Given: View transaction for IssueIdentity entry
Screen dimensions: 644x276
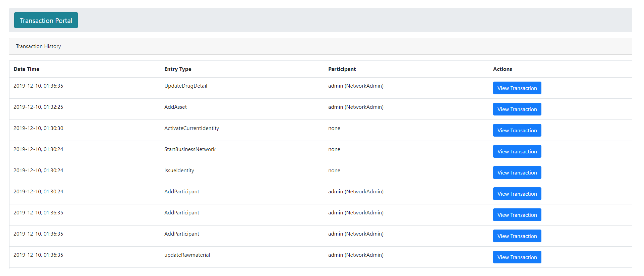Looking at the screenshot, I should click(517, 173).
